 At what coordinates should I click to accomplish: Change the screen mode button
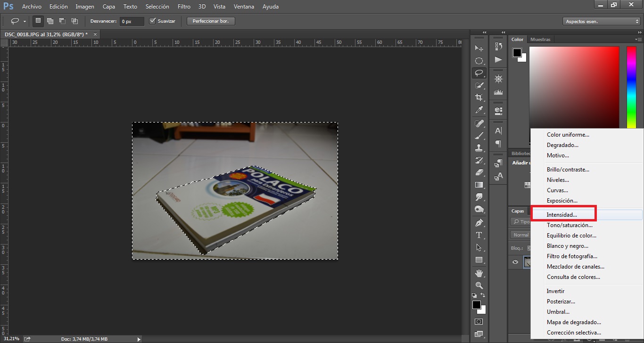(x=479, y=334)
